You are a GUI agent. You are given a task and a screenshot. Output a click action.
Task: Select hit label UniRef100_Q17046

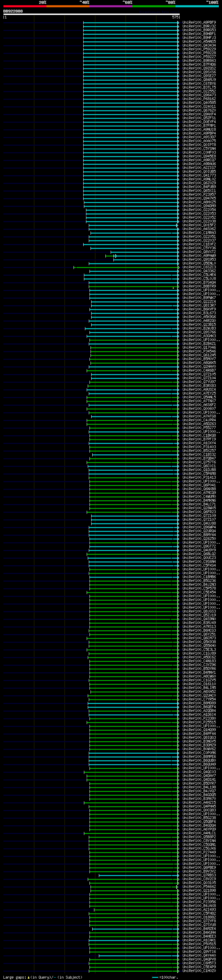[199, 347]
